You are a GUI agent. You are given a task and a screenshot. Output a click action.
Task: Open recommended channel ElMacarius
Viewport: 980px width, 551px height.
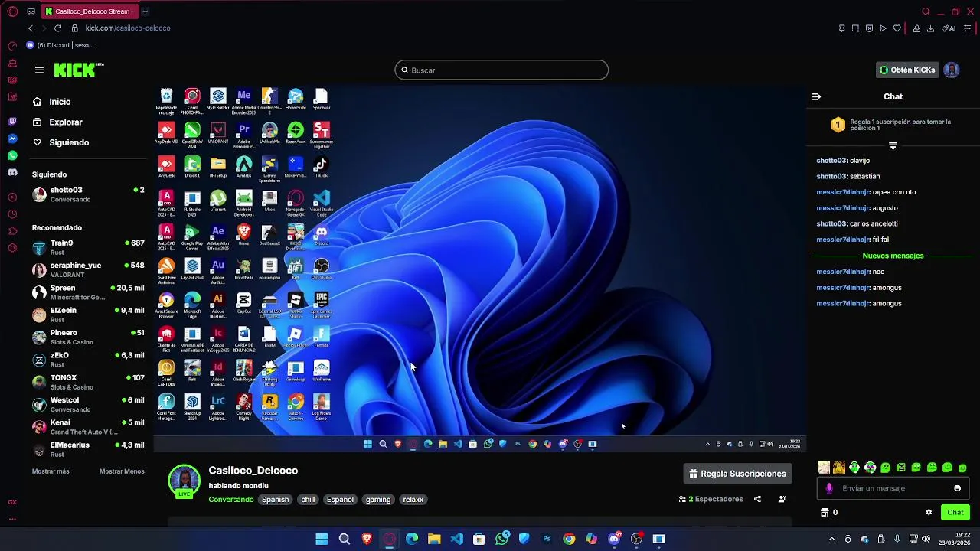(87, 449)
